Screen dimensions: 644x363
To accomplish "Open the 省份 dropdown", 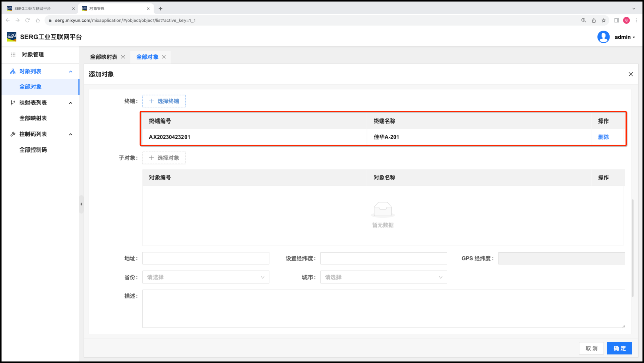I will pos(205,277).
